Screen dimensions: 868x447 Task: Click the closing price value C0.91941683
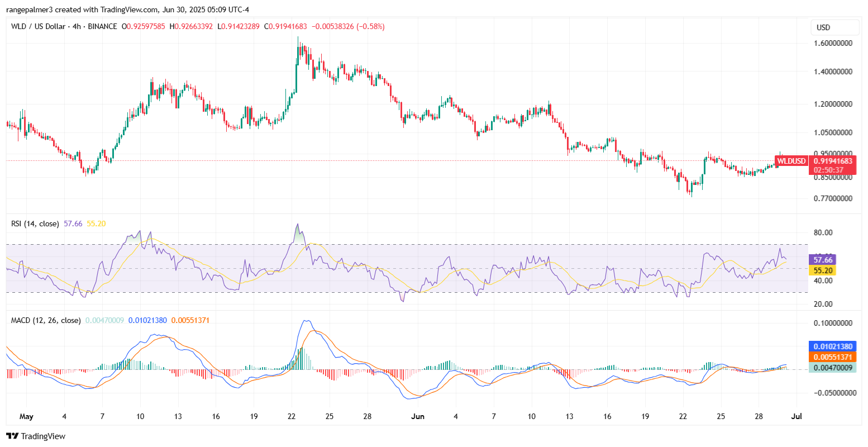pos(285,26)
